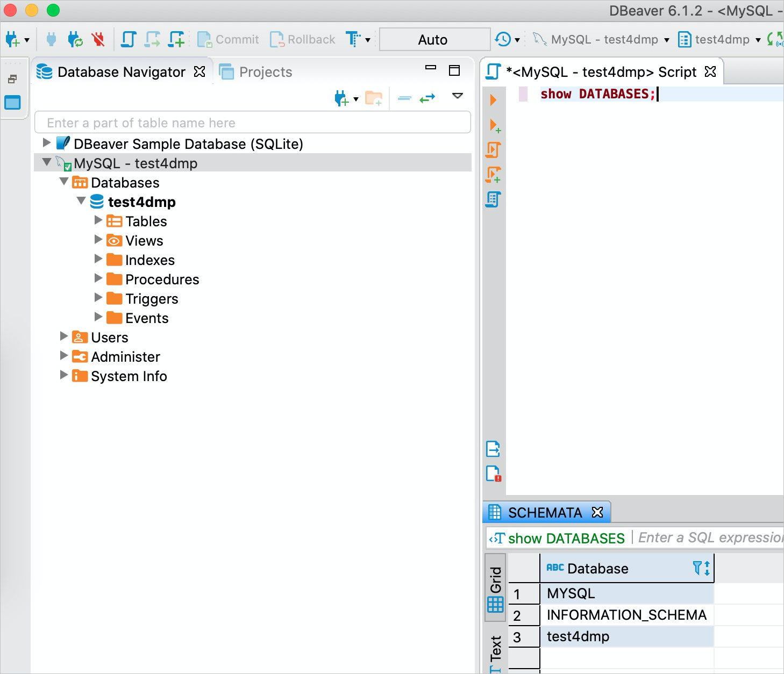Click the Recent SQL script icon
This screenshot has height=674, width=784.
(x=153, y=39)
